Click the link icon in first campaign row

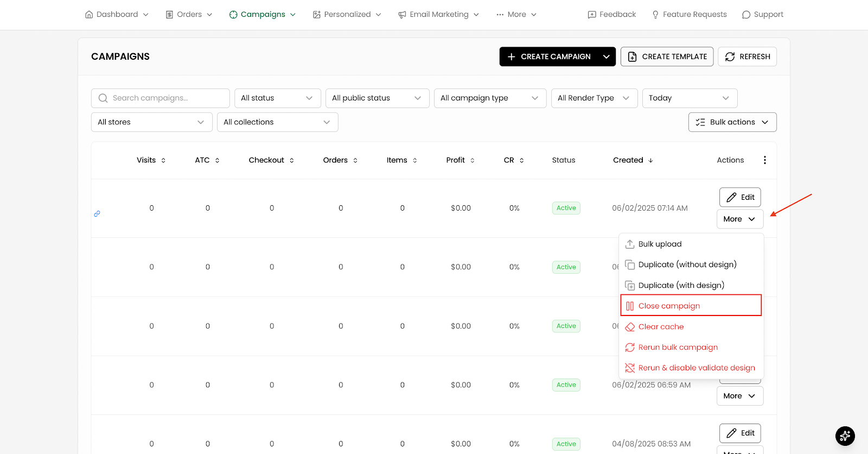[x=97, y=213]
